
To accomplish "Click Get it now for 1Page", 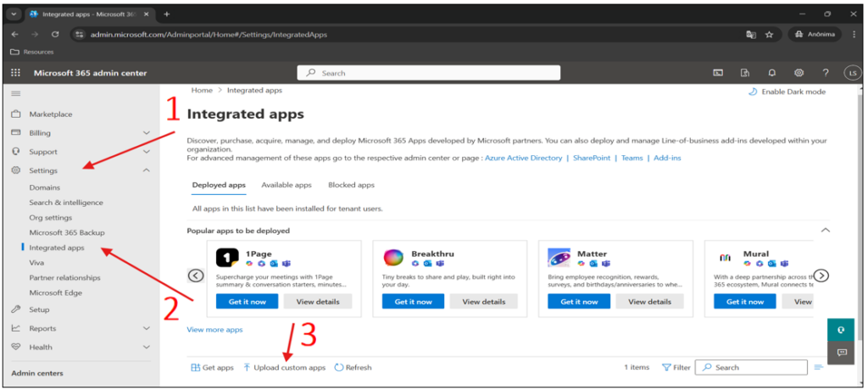I will (247, 301).
